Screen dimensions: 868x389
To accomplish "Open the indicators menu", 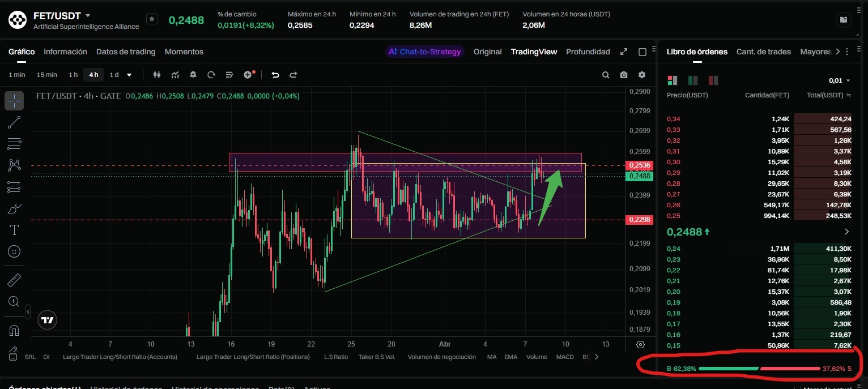I will pyautogui.click(x=176, y=75).
